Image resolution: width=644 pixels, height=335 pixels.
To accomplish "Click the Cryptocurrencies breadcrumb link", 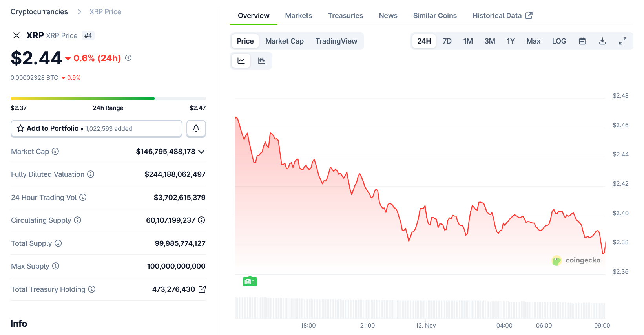I will click(x=39, y=12).
